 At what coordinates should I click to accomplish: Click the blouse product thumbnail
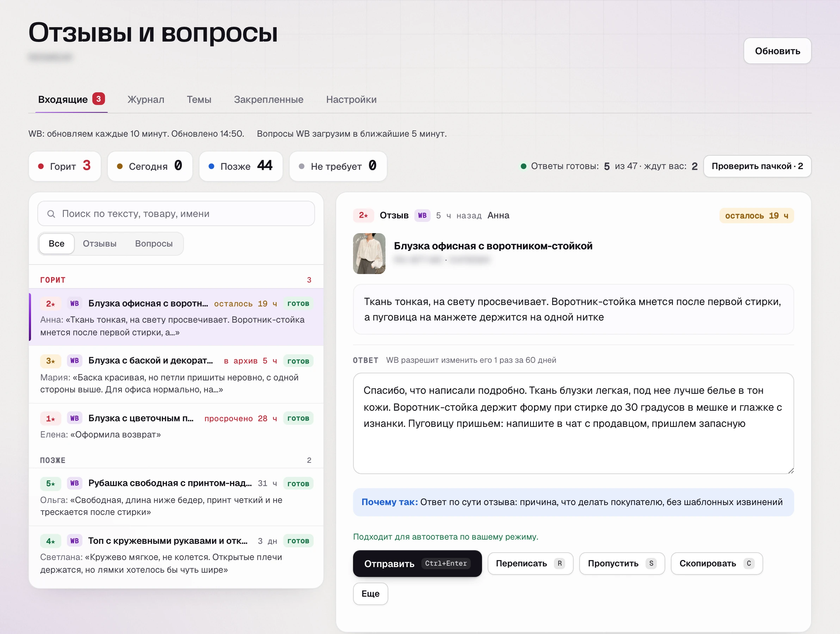[x=369, y=254]
